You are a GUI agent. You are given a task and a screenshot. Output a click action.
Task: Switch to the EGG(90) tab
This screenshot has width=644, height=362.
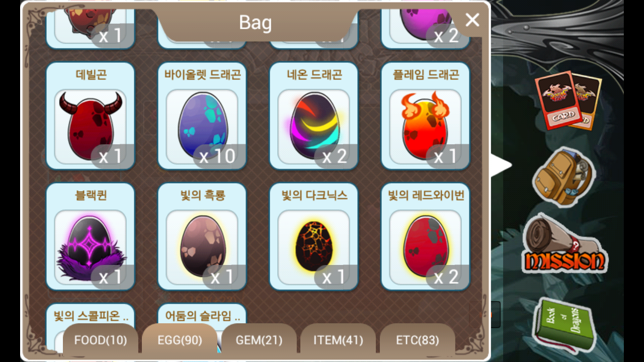[180, 340]
